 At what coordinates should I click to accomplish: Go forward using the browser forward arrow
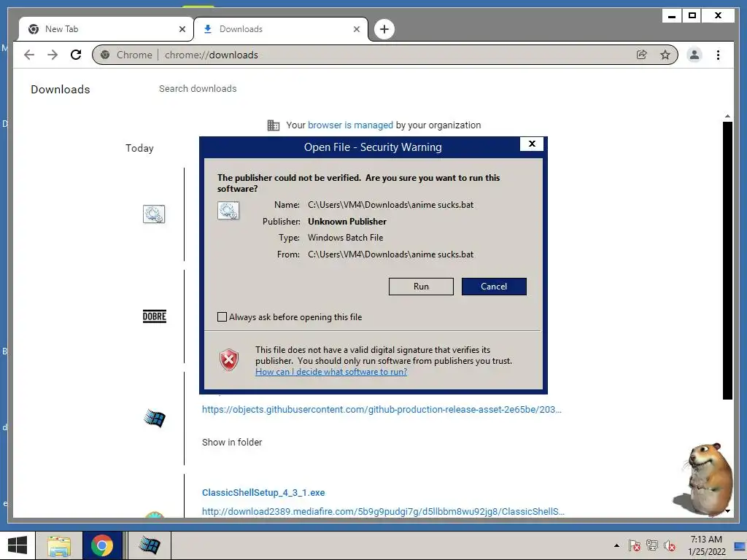[x=53, y=55]
